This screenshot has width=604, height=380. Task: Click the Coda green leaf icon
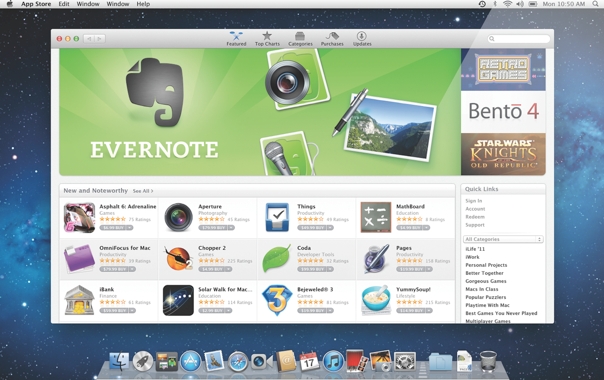(x=277, y=259)
